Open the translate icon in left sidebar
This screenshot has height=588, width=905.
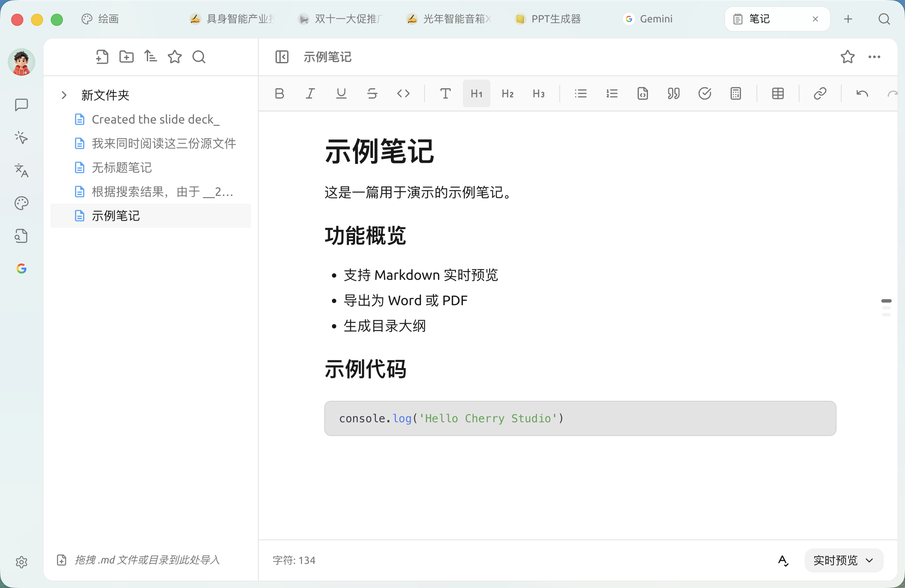point(22,170)
